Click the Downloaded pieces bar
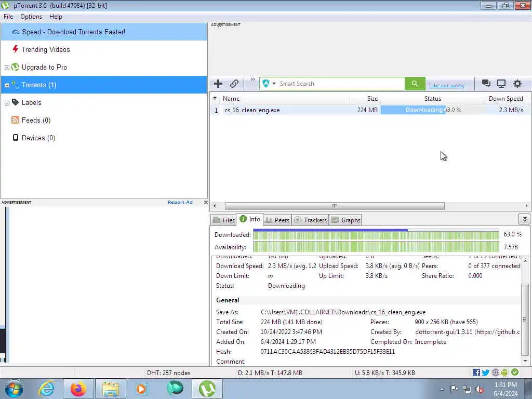The height and width of the screenshot is (399, 532). point(376,234)
